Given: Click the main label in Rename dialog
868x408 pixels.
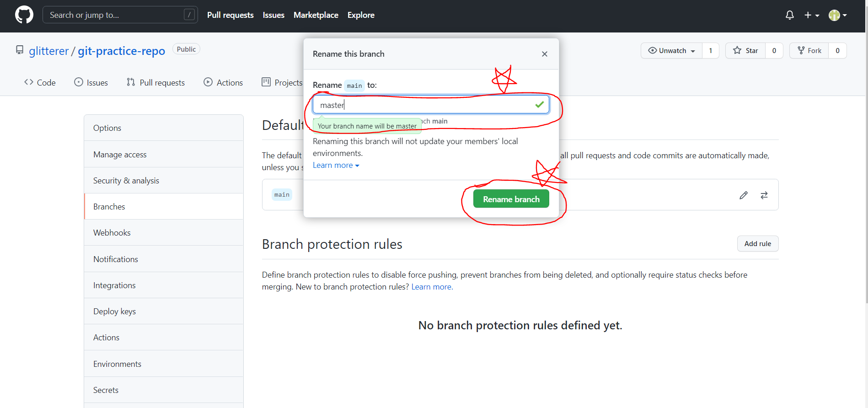Looking at the screenshot, I should 354,86.
